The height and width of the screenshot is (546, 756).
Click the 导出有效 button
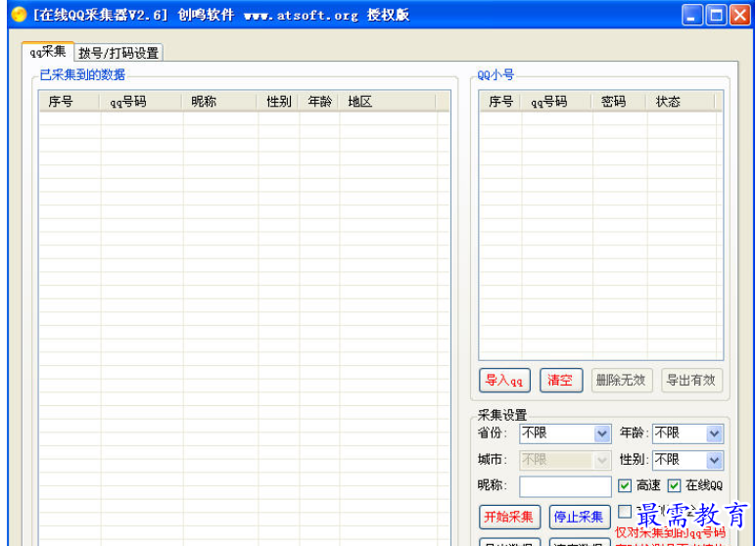[x=691, y=381]
